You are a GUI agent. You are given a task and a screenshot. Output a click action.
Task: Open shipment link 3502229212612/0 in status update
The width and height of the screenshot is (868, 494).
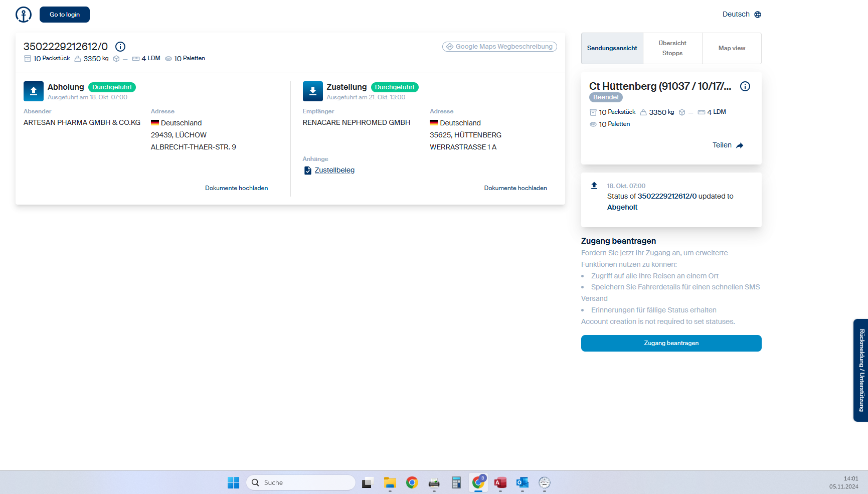coord(667,196)
